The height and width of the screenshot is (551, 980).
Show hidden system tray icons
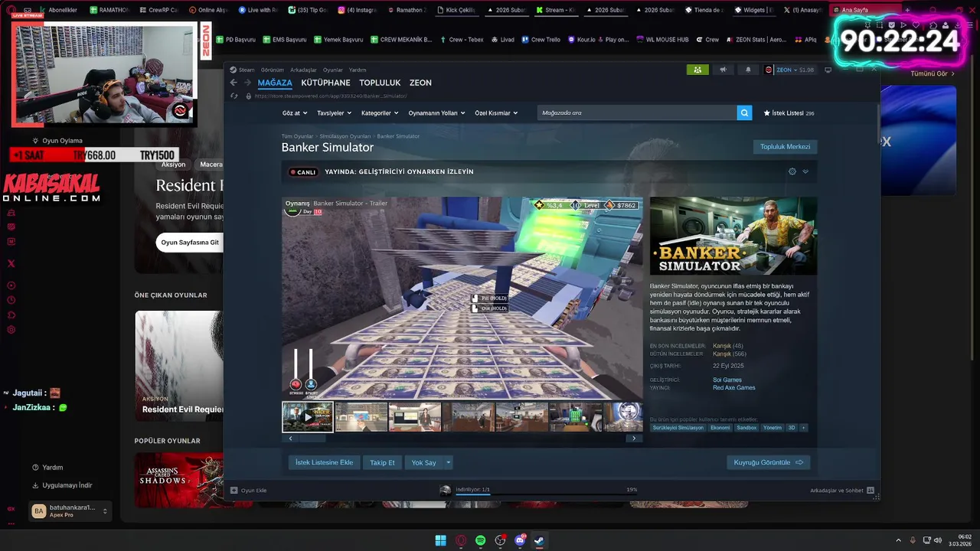pos(899,540)
